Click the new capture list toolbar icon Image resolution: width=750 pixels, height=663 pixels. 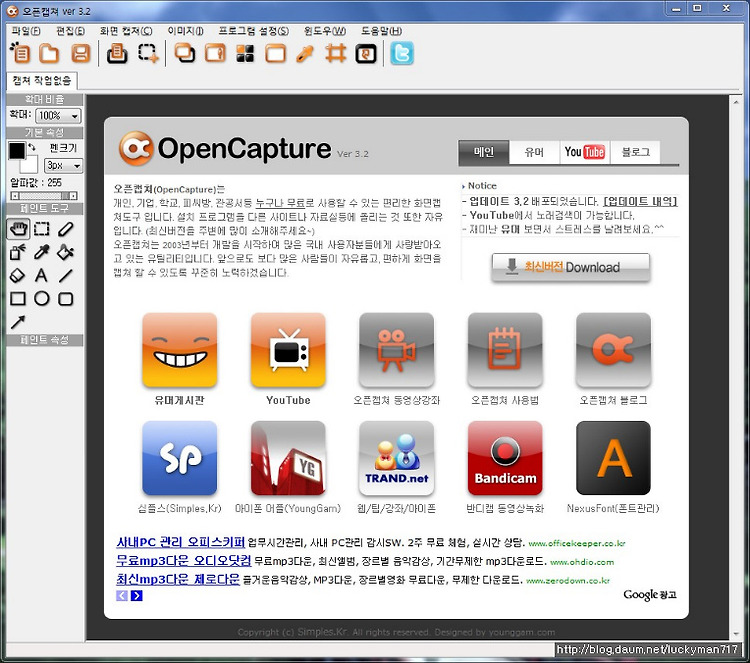pos(20,53)
